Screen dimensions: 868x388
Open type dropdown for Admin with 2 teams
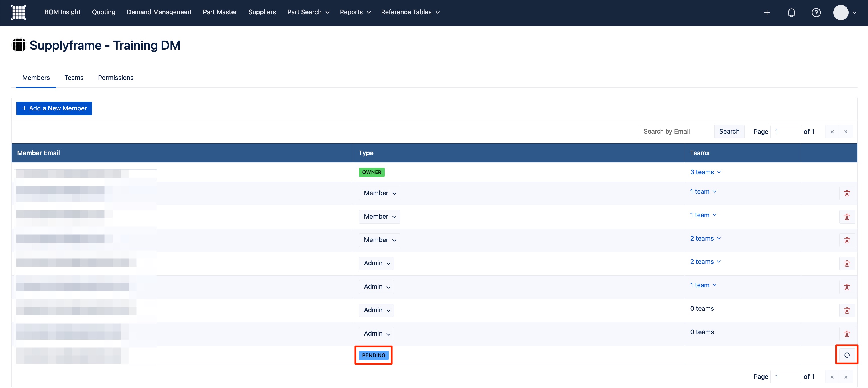click(x=376, y=264)
